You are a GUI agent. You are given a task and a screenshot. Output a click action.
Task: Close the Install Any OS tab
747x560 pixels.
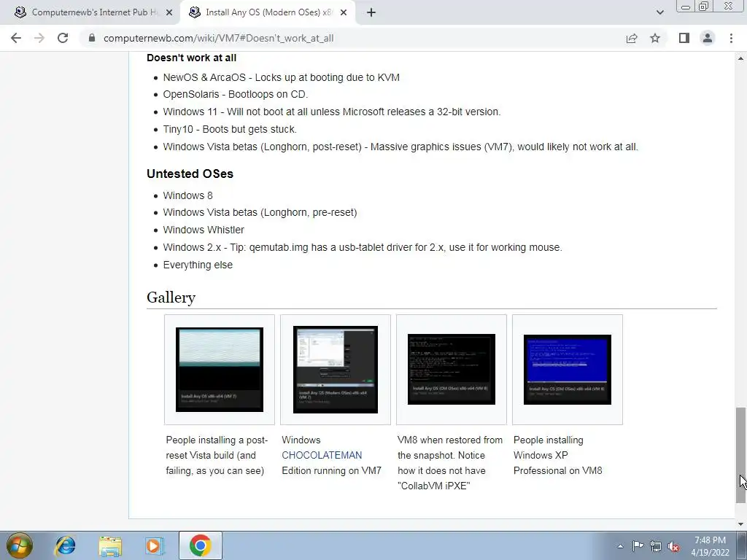click(x=344, y=12)
